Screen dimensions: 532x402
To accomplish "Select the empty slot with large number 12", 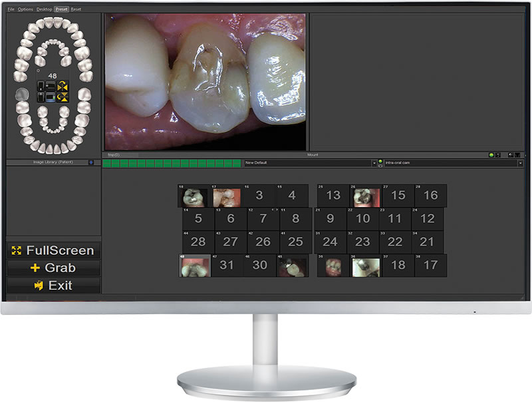I will (x=428, y=219).
